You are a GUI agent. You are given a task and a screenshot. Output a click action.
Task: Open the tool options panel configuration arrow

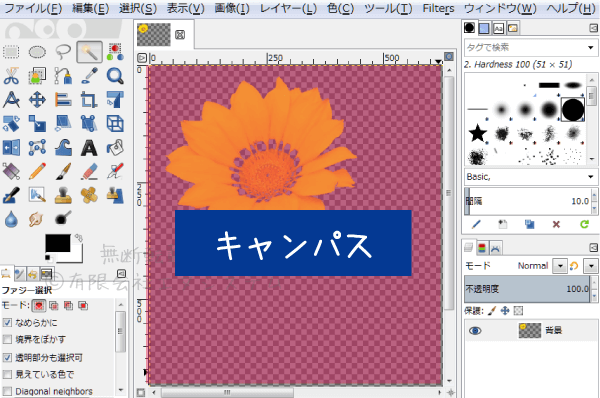click(121, 274)
